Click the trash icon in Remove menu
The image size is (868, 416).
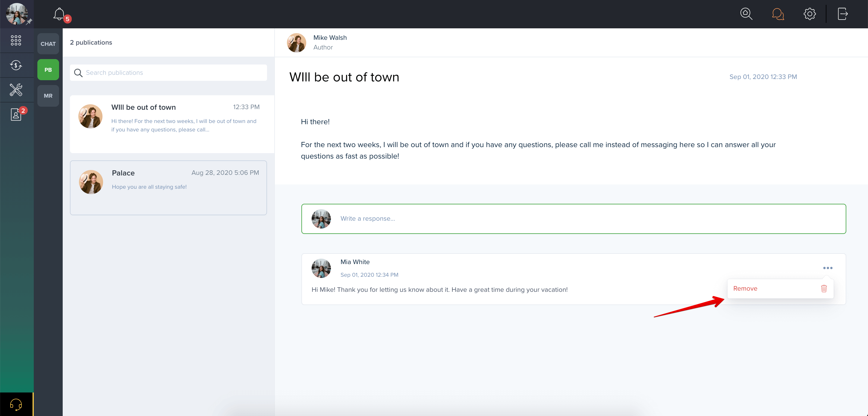pos(824,288)
